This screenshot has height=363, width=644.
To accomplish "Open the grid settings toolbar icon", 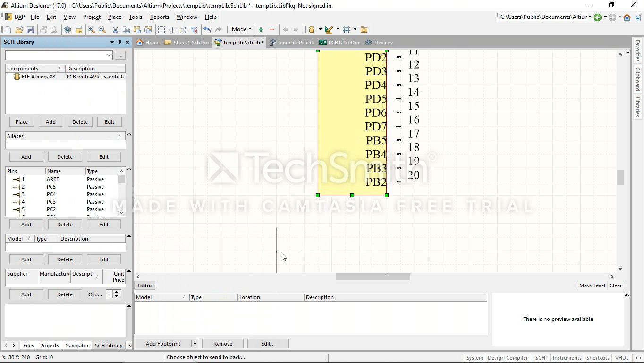I will 347,30.
